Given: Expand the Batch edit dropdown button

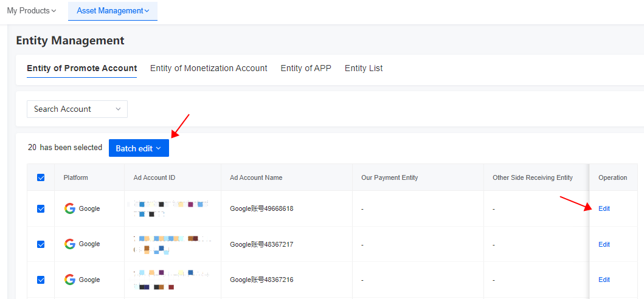Looking at the screenshot, I should tap(139, 148).
